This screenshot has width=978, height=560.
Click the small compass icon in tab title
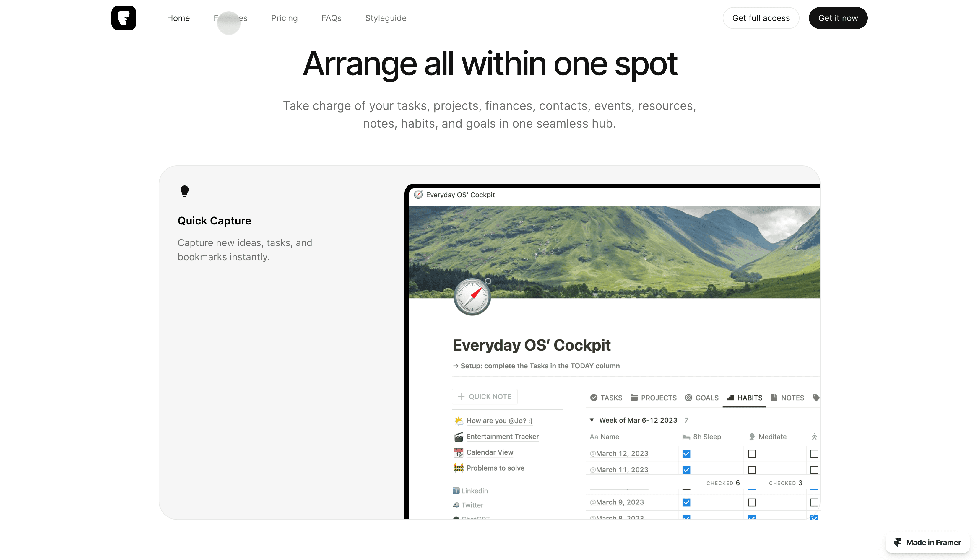coord(418,195)
